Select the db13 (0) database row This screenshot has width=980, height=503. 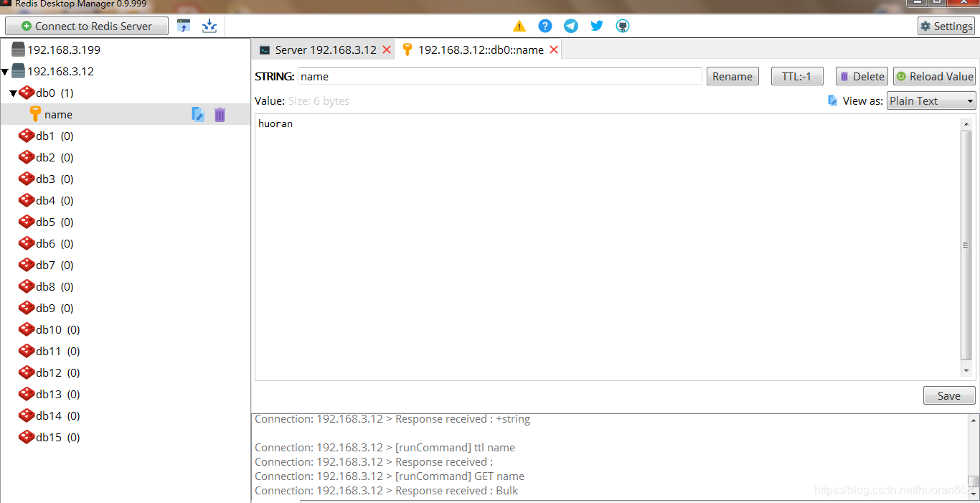click(x=125, y=394)
